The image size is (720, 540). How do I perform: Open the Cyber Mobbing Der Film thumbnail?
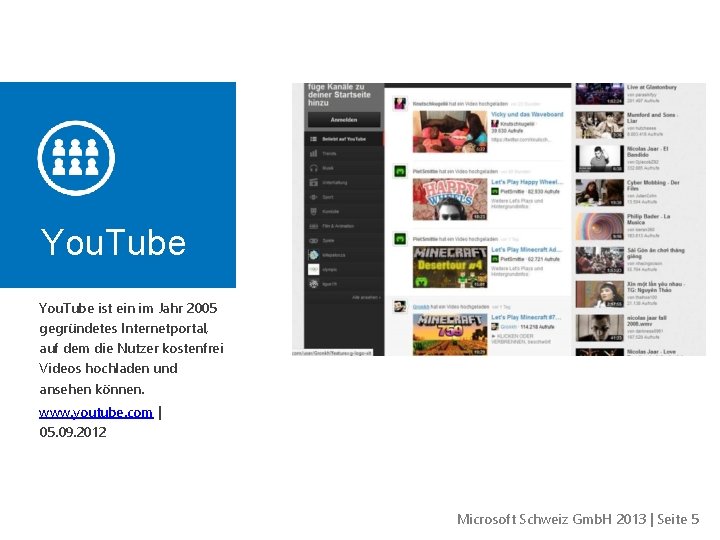(600, 192)
